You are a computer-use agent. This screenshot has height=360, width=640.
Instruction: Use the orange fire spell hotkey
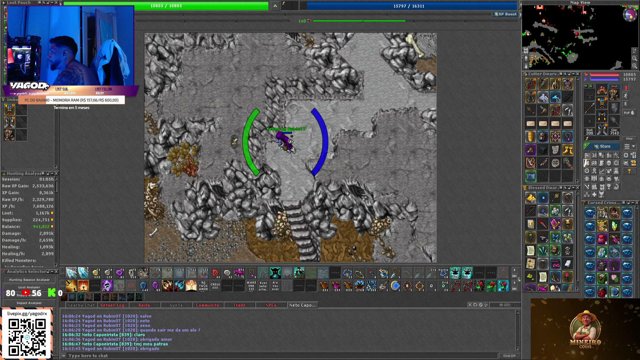[83, 285]
